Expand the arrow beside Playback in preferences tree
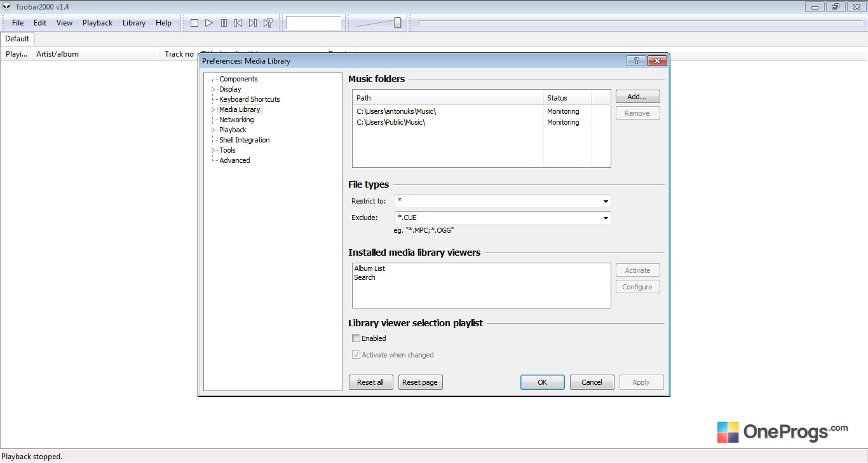The width and height of the screenshot is (868, 463). pyautogui.click(x=214, y=130)
